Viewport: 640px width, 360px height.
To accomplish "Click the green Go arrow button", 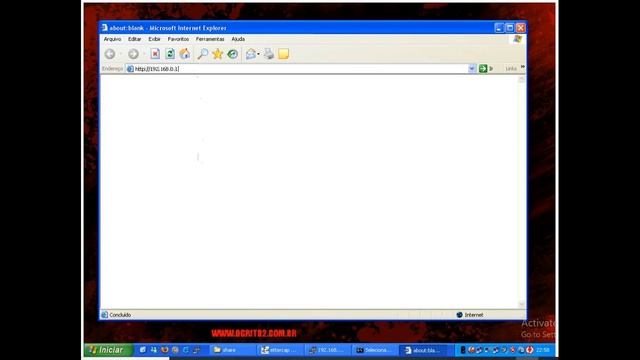I will click(483, 69).
